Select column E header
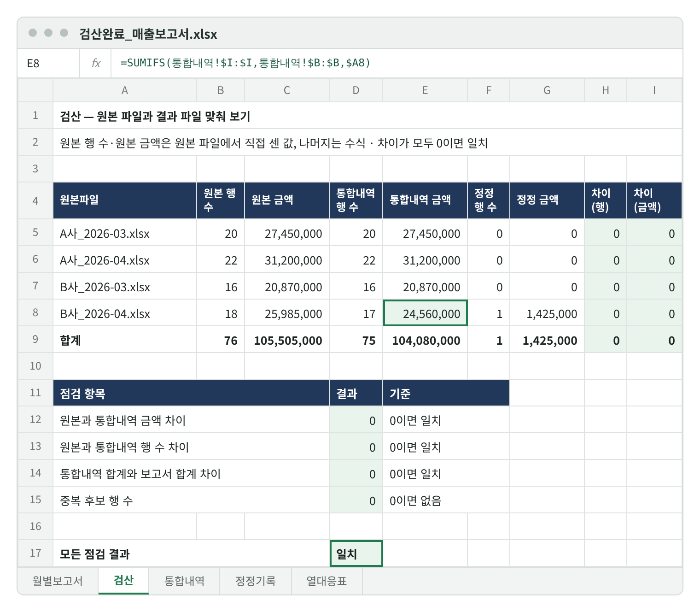This screenshot has height=612, width=700. [425, 90]
